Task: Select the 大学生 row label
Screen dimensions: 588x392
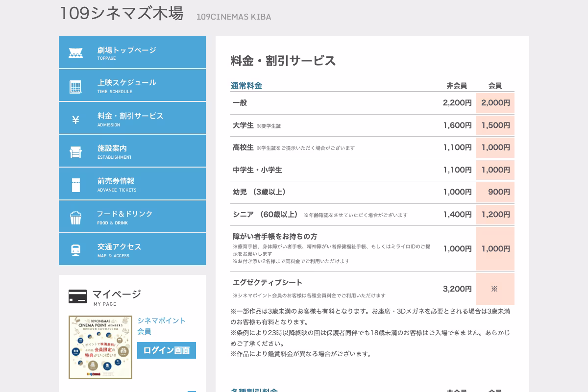Action: pyautogui.click(x=243, y=125)
